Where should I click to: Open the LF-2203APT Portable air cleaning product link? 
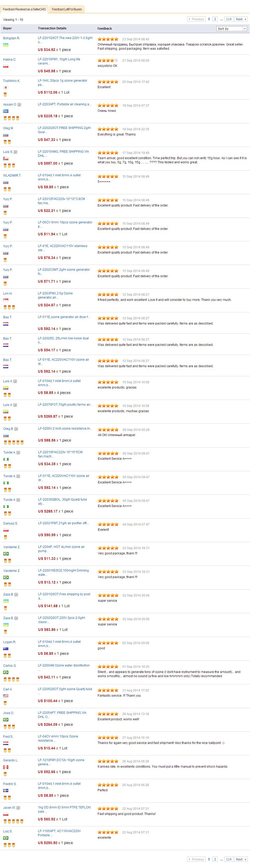(64, 105)
